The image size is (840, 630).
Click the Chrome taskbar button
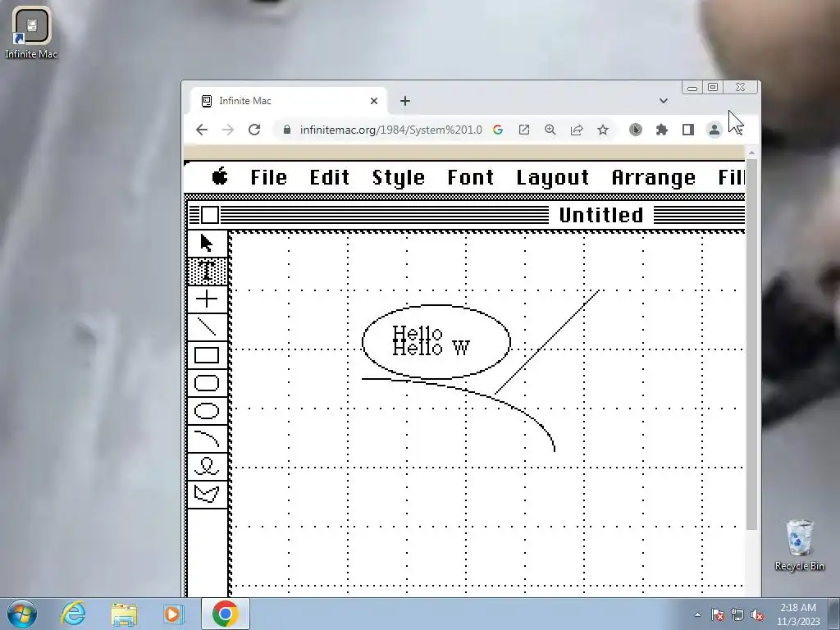click(x=226, y=614)
